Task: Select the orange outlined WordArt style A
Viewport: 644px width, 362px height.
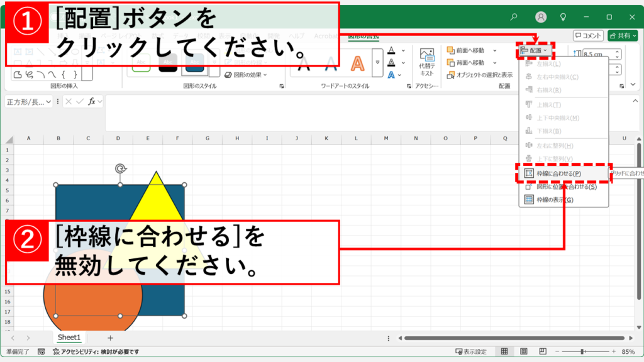Action: tap(357, 63)
